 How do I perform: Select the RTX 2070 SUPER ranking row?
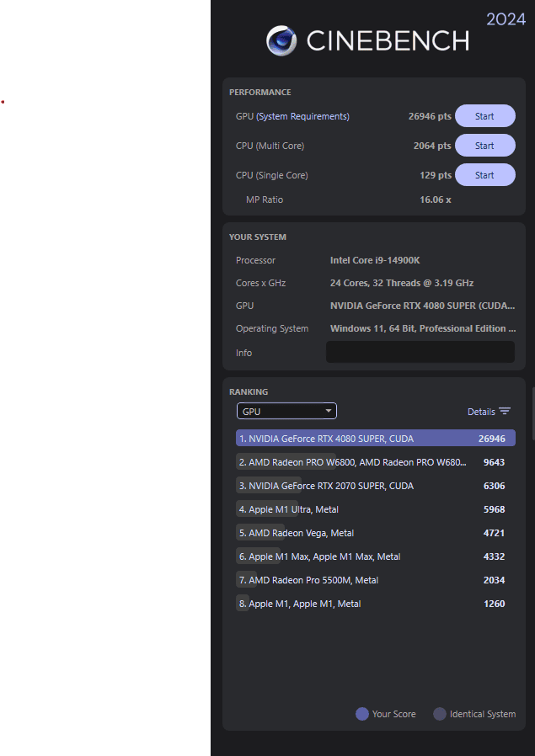(376, 486)
